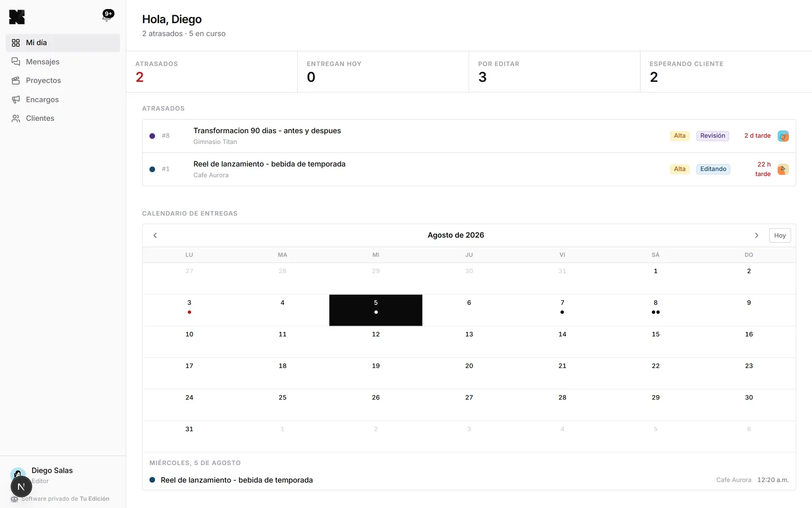
Task: Click assignee avatar on Transformacion 90 dias row
Action: (x=783, y=136)
